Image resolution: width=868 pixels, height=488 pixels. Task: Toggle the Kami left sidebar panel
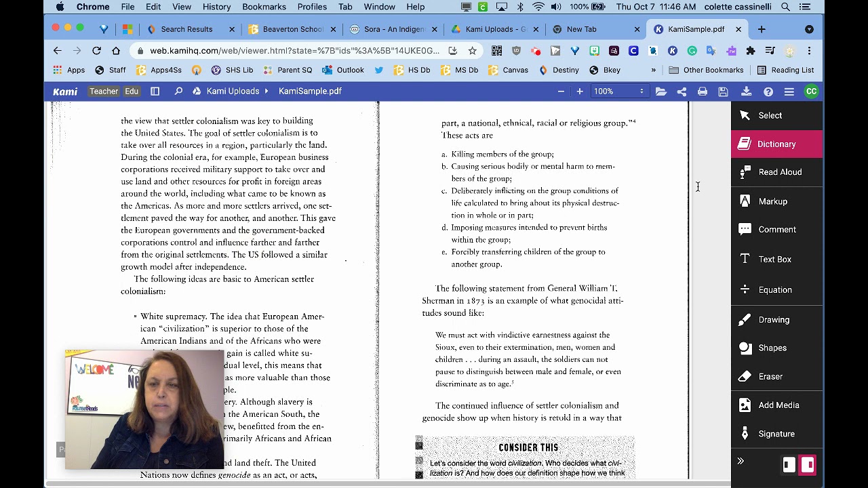[x=155, y=91]
